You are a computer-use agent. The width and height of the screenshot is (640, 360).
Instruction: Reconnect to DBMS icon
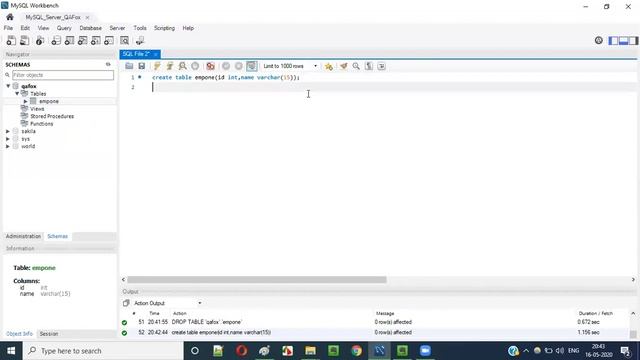(140, 40)
